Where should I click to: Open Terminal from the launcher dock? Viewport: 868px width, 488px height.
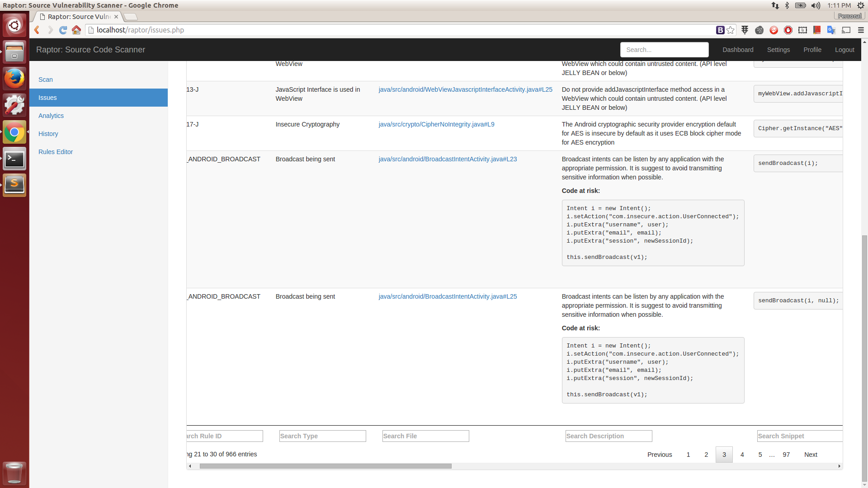pyautogui.click(x=14, y=159)
